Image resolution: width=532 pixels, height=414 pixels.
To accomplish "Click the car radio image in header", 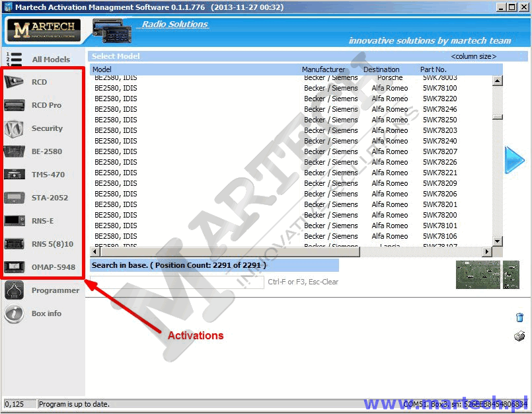I will [112, 31].
